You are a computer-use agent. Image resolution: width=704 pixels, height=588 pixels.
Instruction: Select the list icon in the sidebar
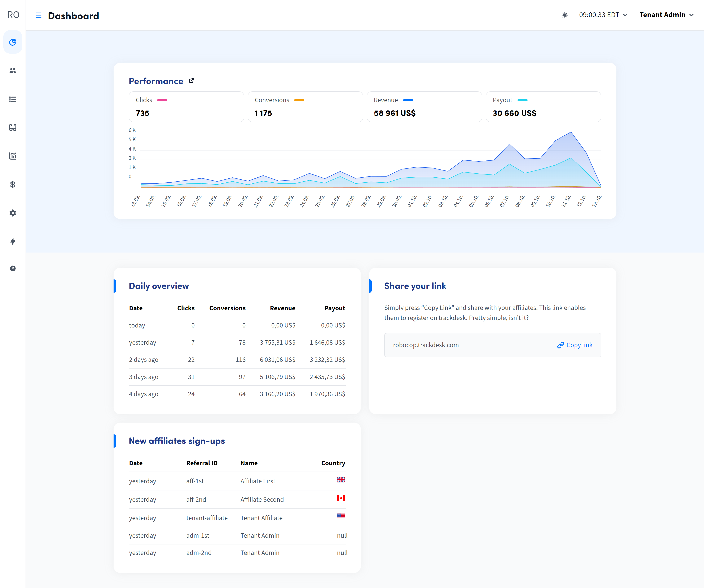point(12,99)
